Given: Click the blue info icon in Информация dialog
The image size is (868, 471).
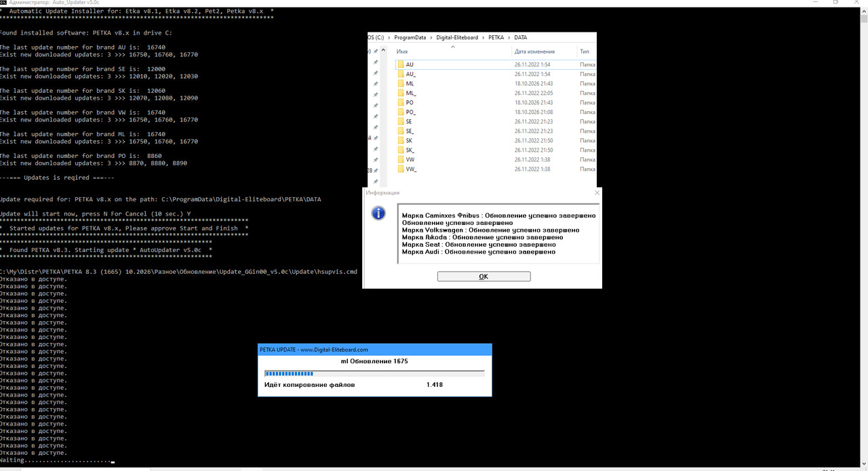Looking at the screenshot, I should point(379,213).
